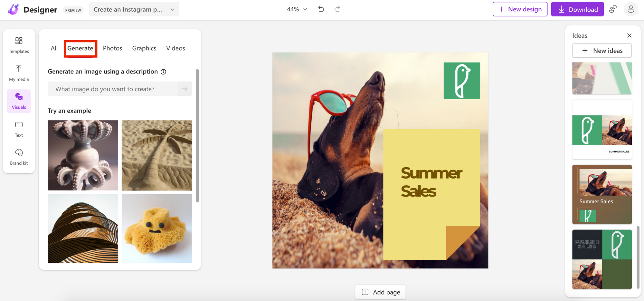Image resolution: width=644 pixels, height=301 pixels.
Task: Switch to the Graphics tab
Action: 144,48
